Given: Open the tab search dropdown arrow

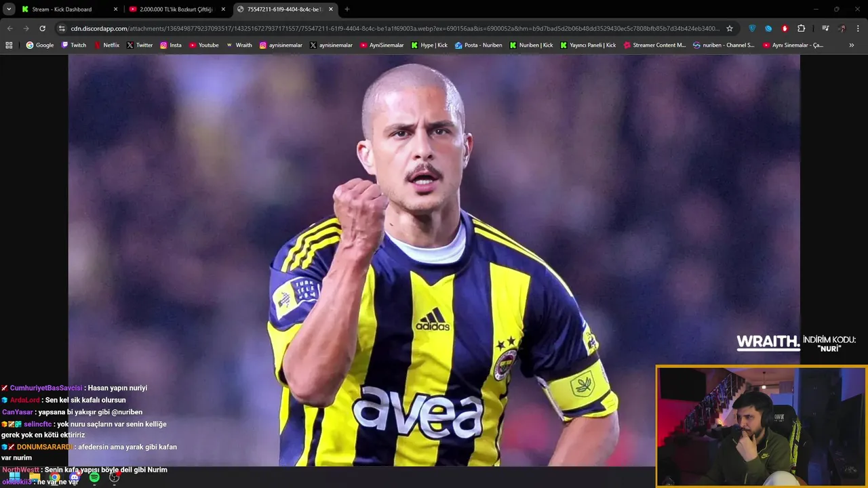Looking at the screenshot, I should point(9,9).
